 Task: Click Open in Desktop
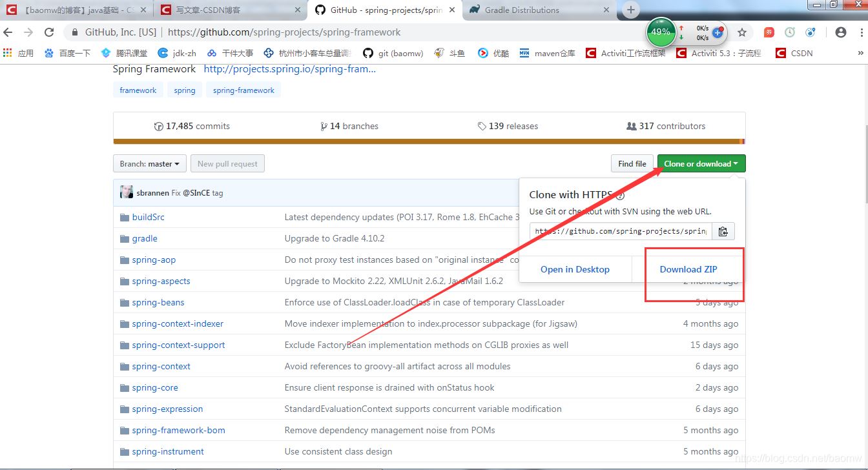pyautogui.click(x=575, y=269)
